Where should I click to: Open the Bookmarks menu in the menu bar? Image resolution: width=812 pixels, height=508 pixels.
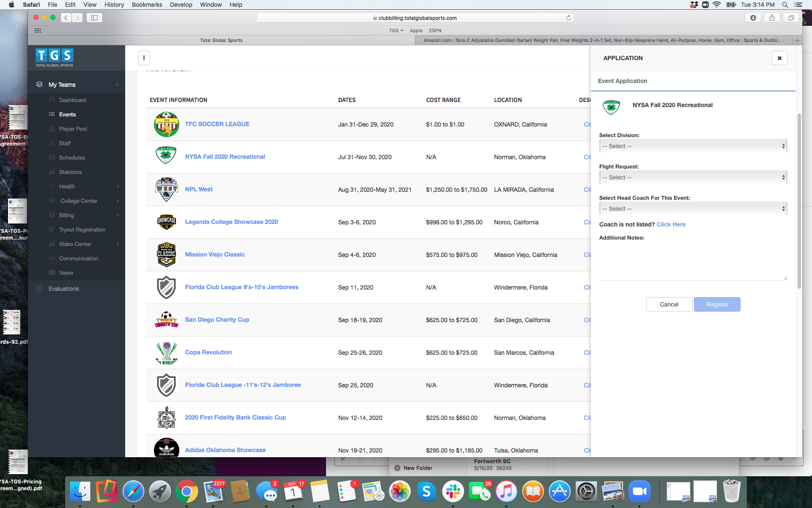[147, 5]
